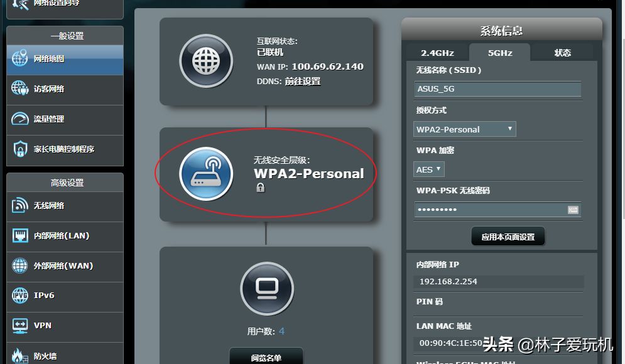Select the 流量管理 traffic manager icon
625x364 pixels.
click(x=19, y=119)
